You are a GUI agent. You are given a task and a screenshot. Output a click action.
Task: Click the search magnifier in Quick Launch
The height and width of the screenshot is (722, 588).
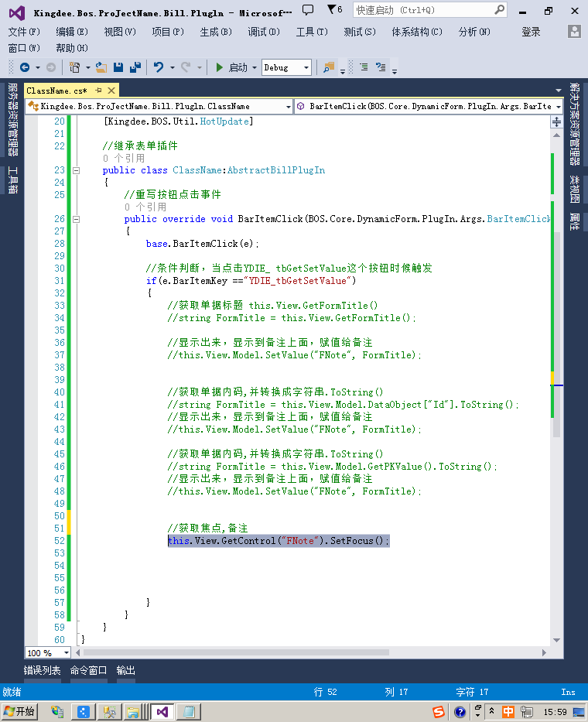click(x=499, y=9)
